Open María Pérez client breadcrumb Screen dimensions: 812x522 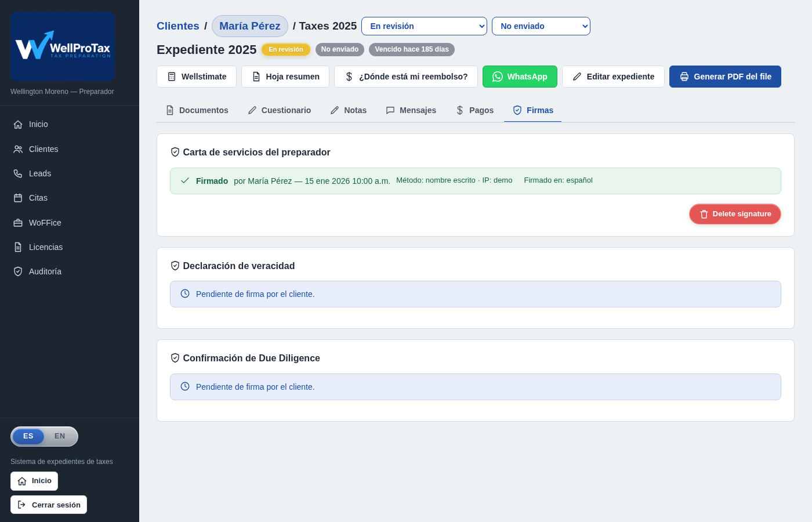[x=250, y=26]
